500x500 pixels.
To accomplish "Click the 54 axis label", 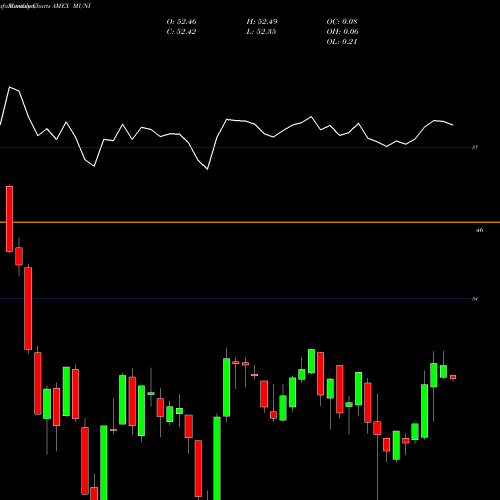I will click(x=475, y=299).
